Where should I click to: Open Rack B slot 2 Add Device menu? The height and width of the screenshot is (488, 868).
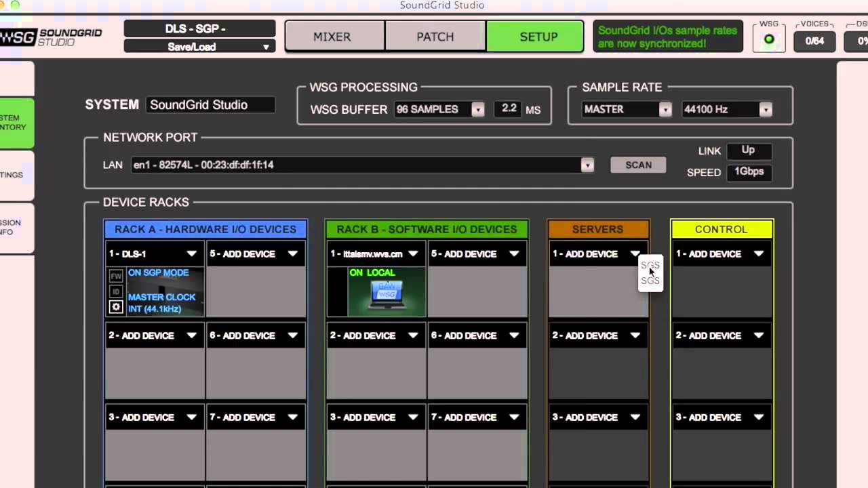[376, 335]
